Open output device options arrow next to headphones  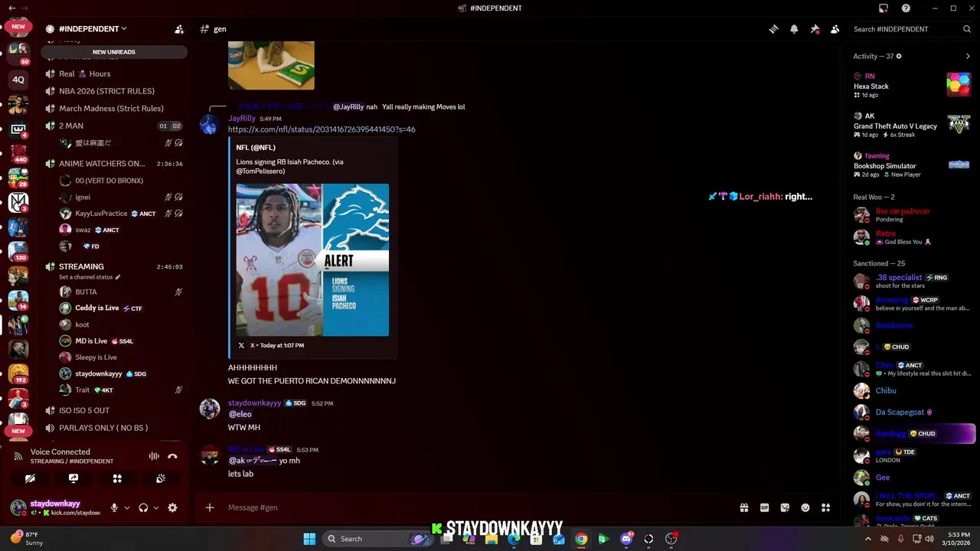(x=156, y=507)
